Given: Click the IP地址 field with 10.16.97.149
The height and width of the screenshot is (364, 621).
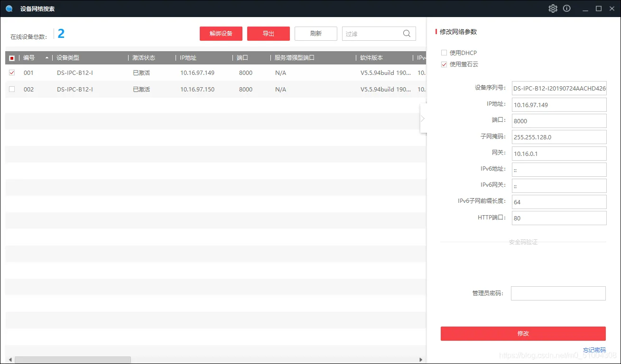Looking at the screenshot, I should (559, 105).
